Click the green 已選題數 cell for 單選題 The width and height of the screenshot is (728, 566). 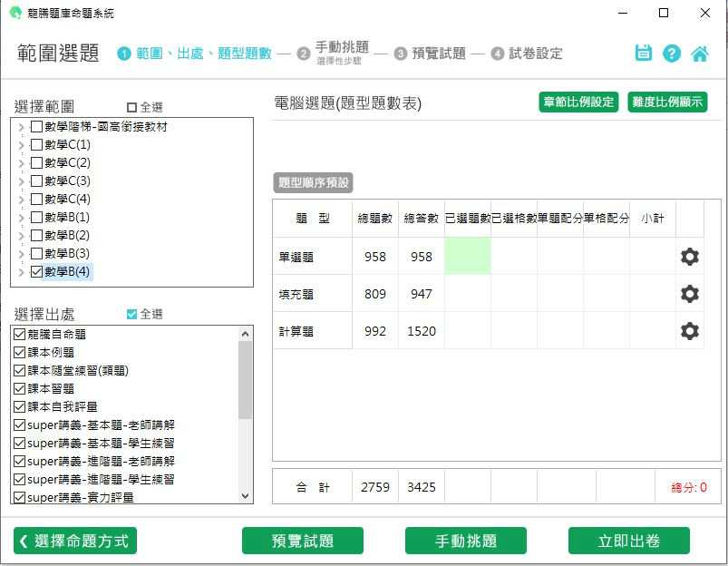[468, 256]
